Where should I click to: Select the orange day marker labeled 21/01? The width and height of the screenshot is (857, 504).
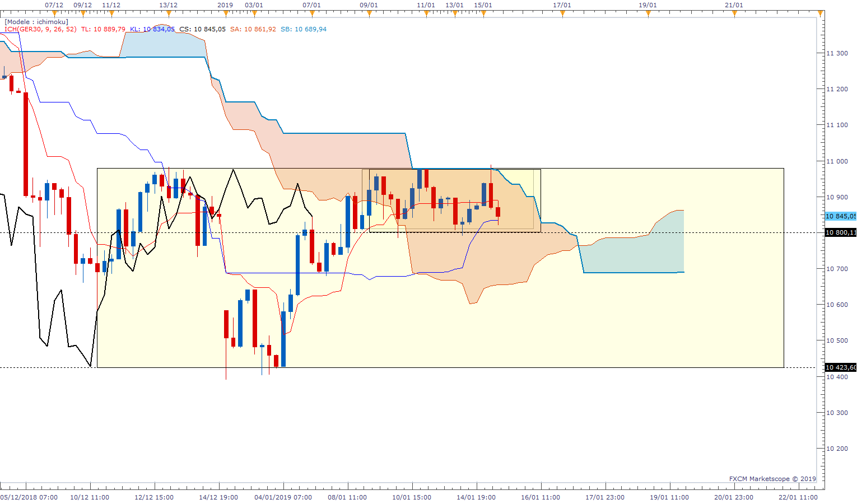[734, 13]
